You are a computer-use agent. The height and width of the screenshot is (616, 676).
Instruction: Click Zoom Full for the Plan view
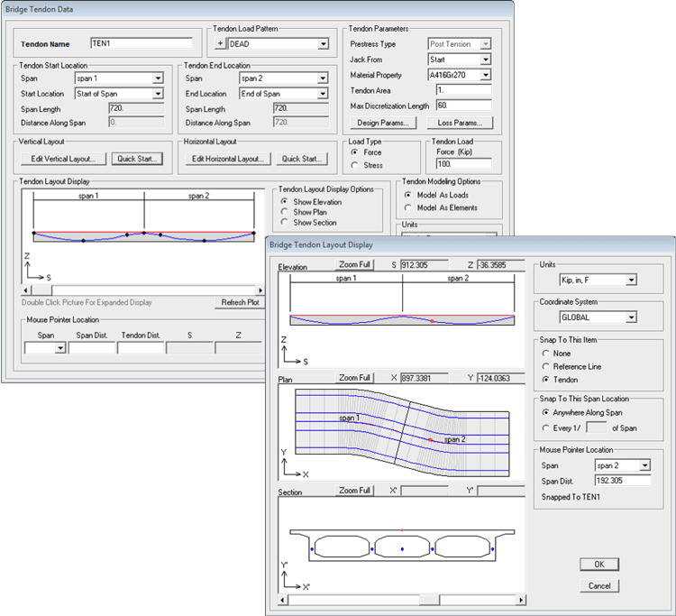tap(354, 378)
